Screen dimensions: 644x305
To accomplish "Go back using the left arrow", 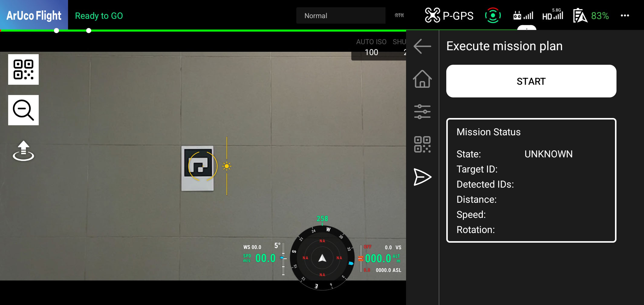I will click(x=422, y=46).
